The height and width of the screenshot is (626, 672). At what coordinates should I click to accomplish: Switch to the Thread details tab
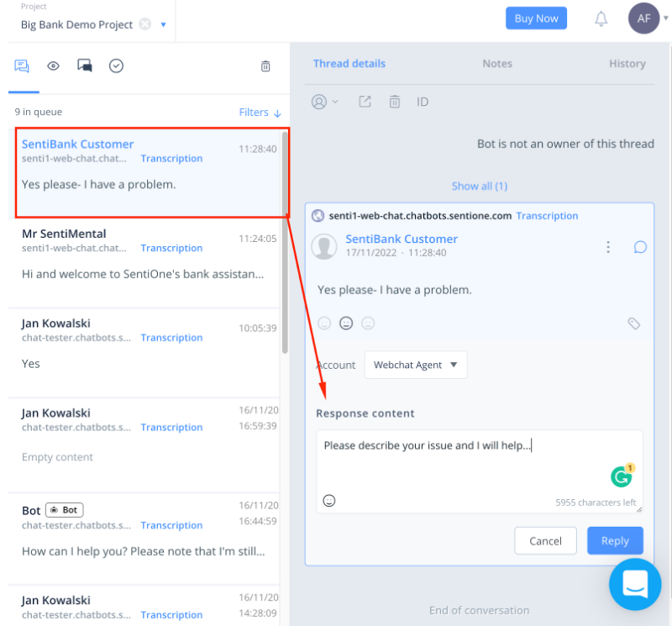click(349, 64)
